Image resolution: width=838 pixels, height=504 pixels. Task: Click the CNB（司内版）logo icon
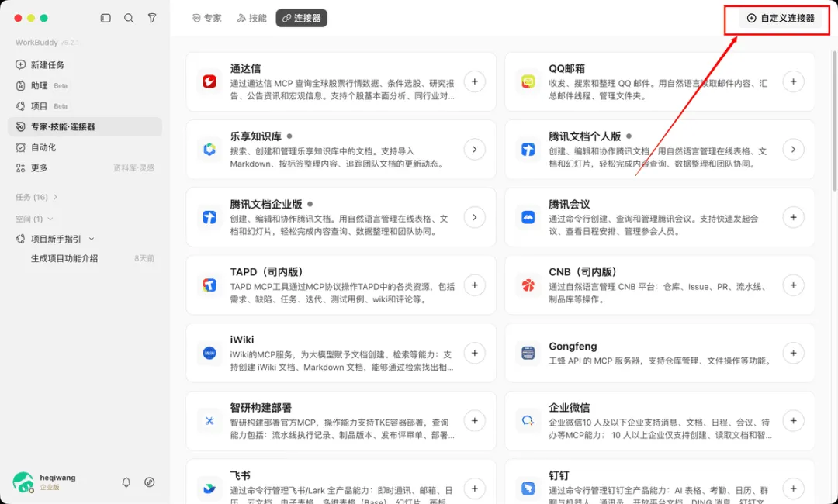tap(528, 285)
